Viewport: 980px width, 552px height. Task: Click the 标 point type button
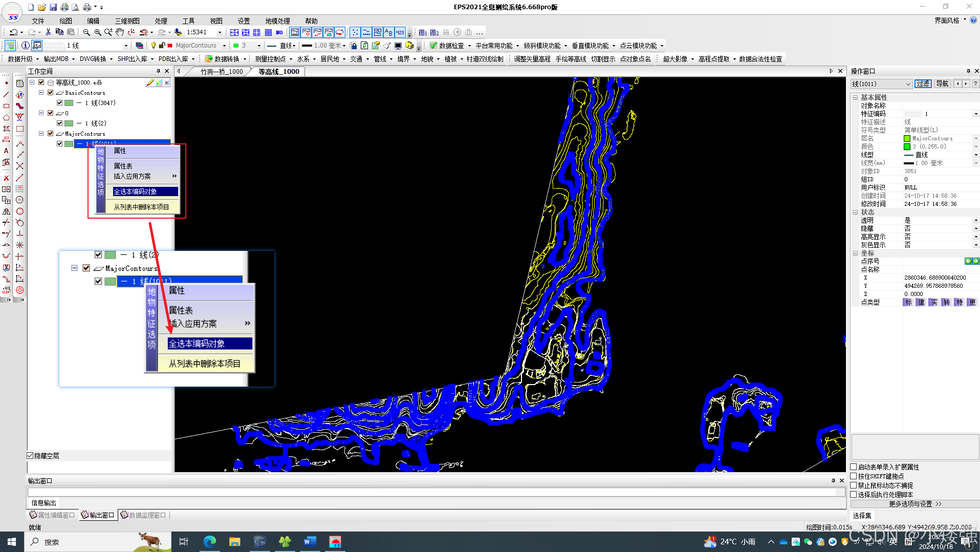(x=908, y=302)
